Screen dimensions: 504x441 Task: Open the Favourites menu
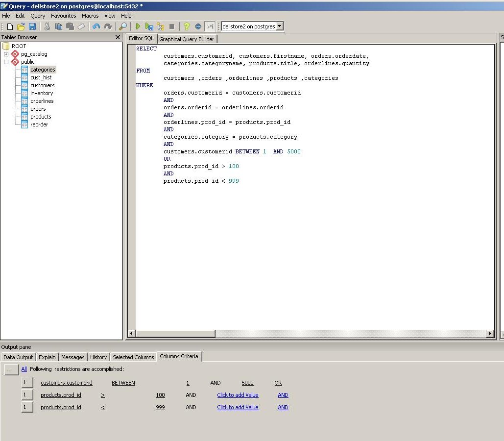pyautogui.click(x=64, y=16)
